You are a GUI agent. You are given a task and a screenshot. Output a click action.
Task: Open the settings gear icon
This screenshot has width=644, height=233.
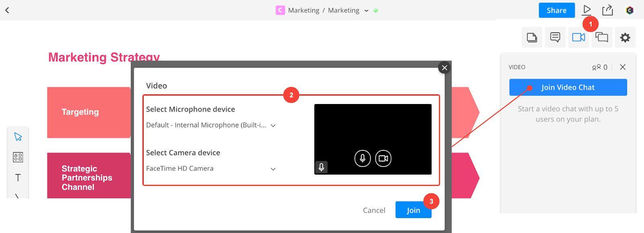tap(625, 37)
